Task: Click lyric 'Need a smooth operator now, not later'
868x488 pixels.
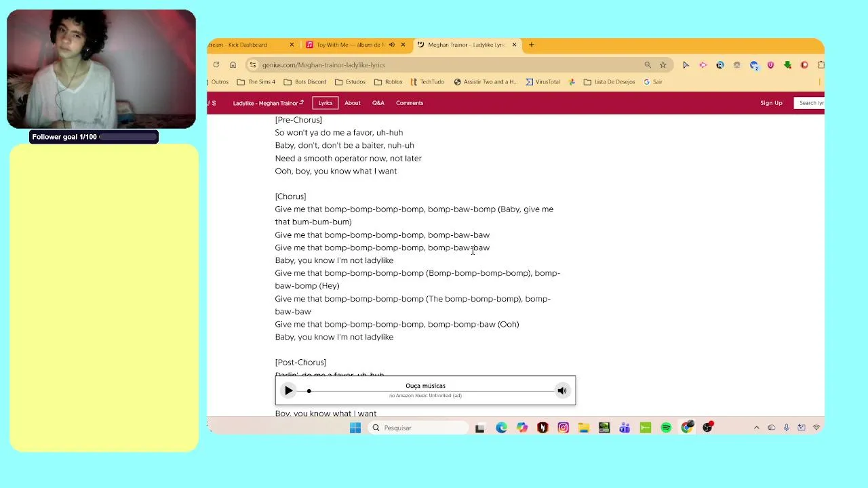Action: pos(348,159)
